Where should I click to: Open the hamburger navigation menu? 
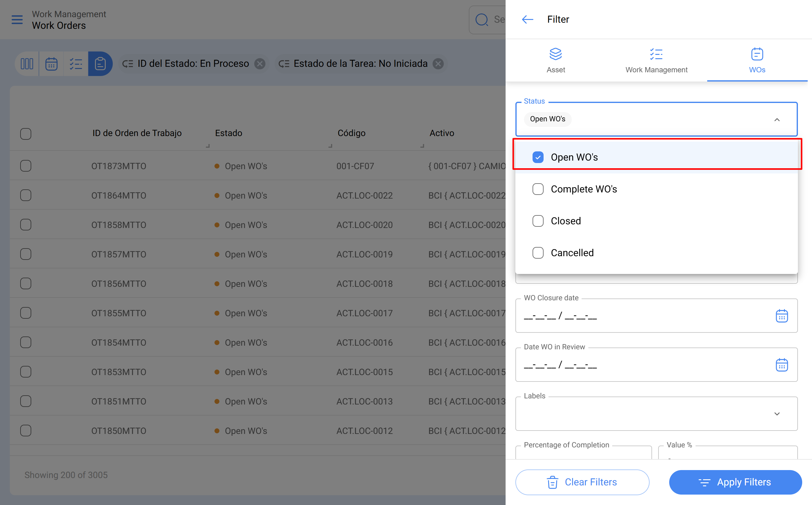click(17, 20)
